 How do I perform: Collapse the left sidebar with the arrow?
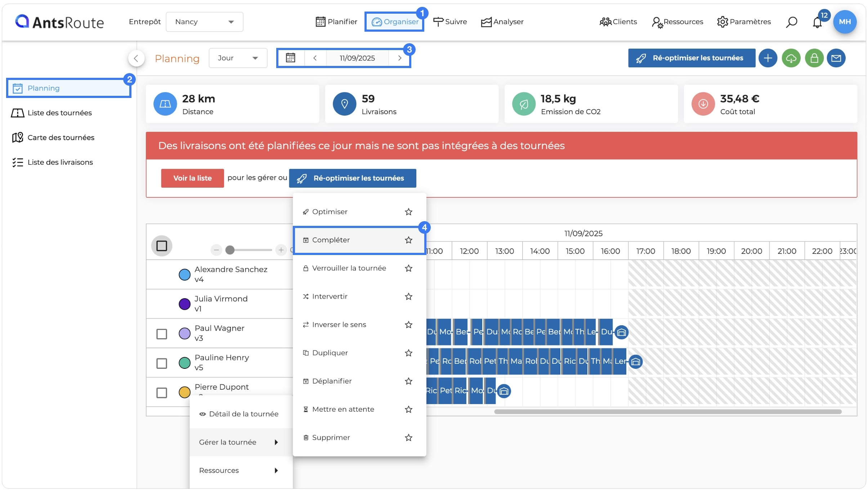point(136,58)
